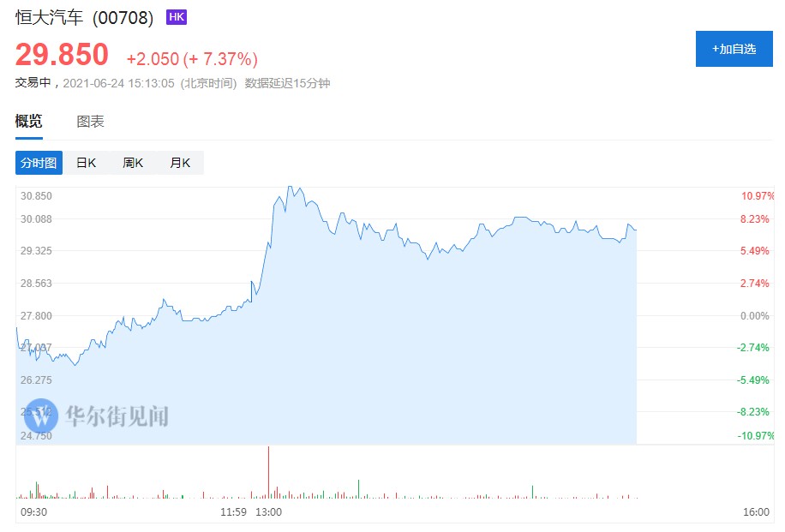Click the tallest red volume bar

268,471
